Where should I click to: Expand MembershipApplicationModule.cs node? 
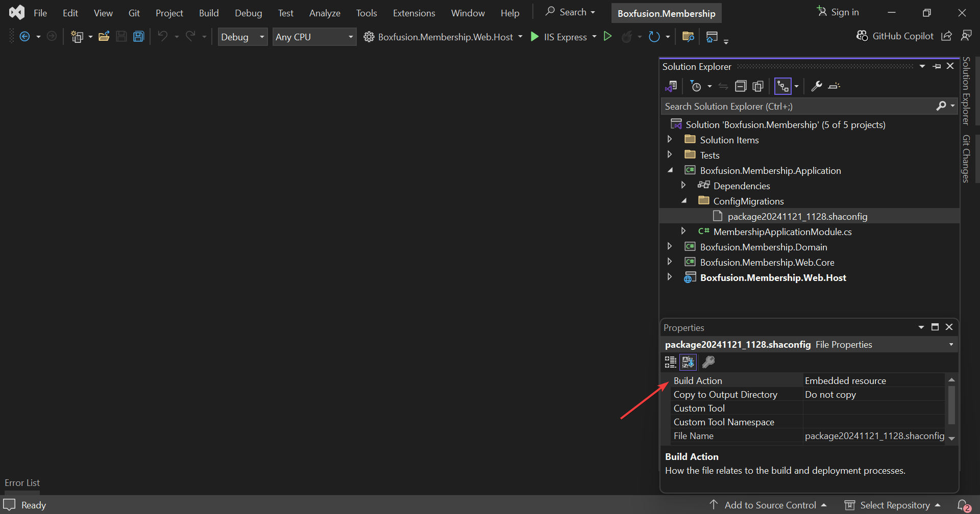point(683,231)
